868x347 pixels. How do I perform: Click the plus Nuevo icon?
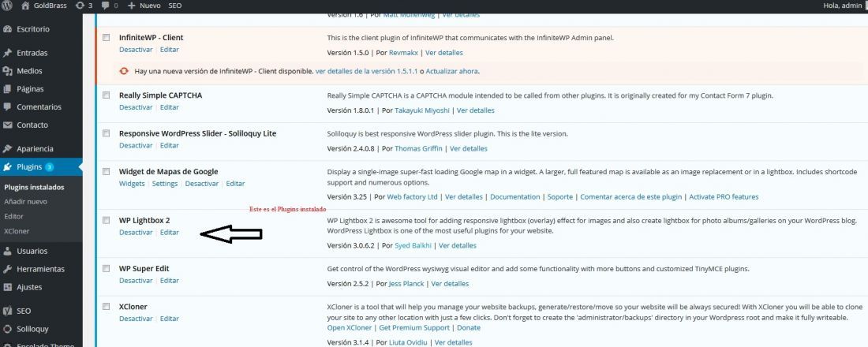coord(131,6)
